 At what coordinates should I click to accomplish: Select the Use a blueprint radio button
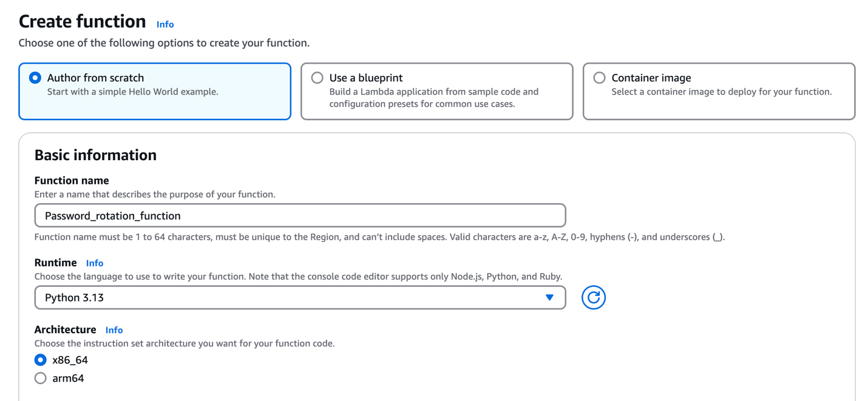pos(317,78)
